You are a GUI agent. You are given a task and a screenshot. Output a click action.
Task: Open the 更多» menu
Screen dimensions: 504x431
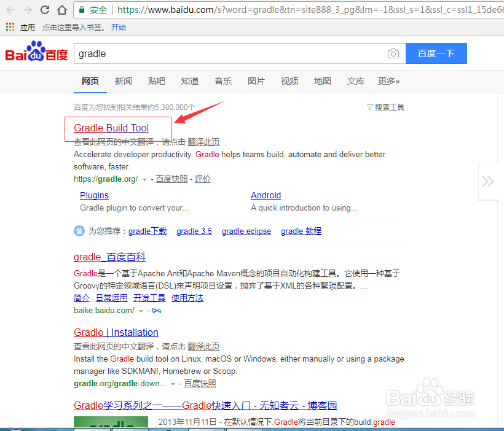(388, 81)
